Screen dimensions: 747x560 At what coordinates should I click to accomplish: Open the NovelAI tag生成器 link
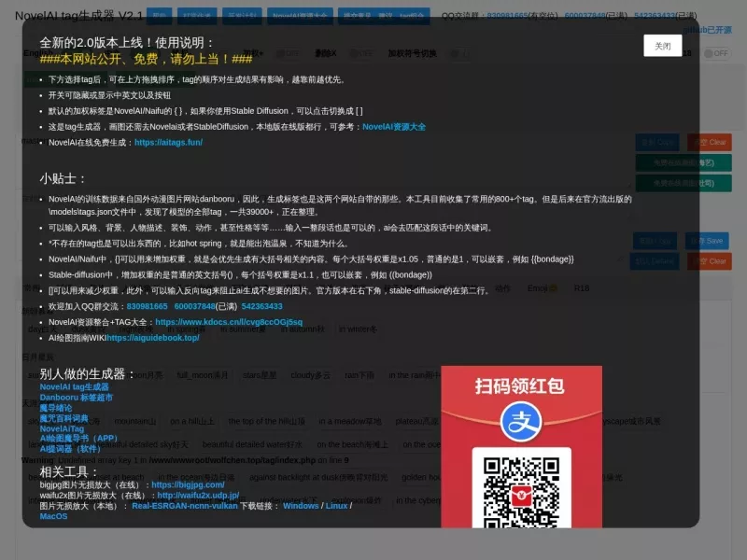(x=74, y=386)
